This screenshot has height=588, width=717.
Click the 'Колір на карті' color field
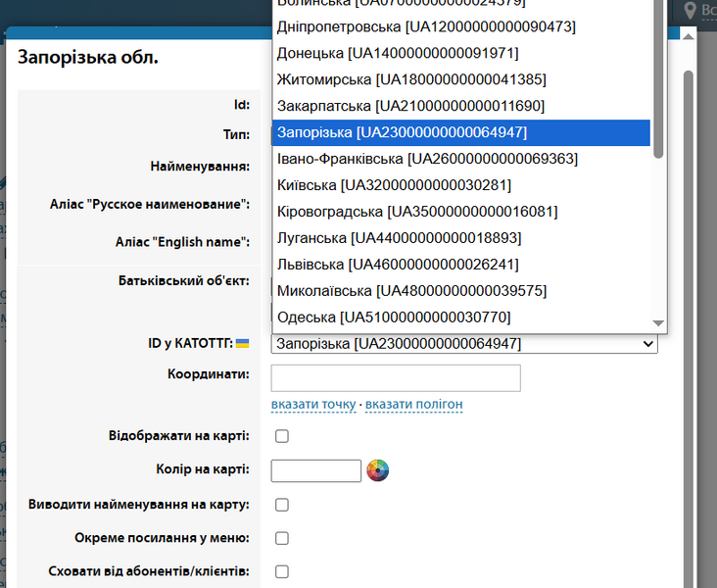click(315, 470)
